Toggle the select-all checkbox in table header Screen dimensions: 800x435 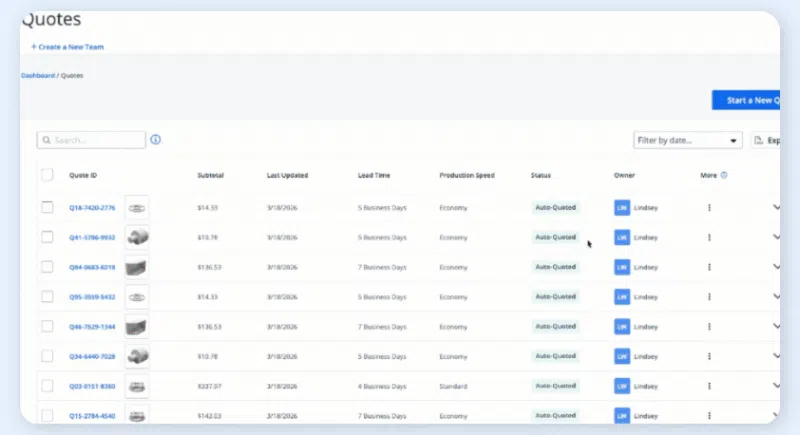click(x=47, y=175)
